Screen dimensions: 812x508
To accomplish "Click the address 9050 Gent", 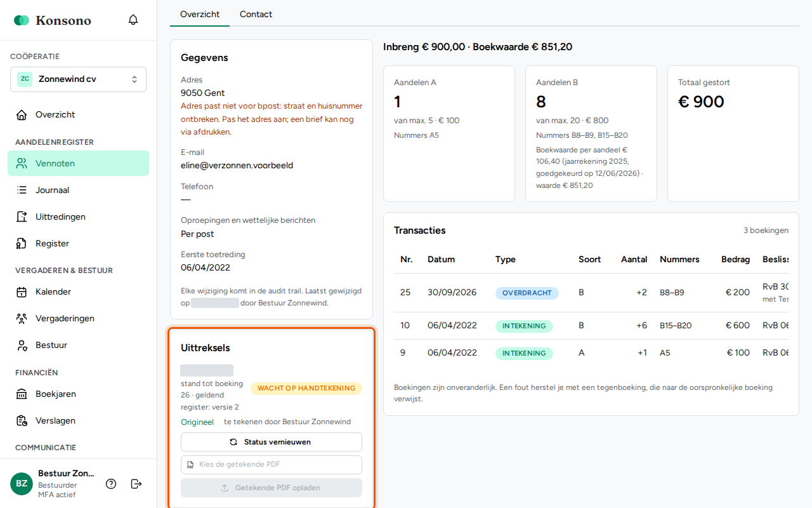I will [x=202, y=93].
